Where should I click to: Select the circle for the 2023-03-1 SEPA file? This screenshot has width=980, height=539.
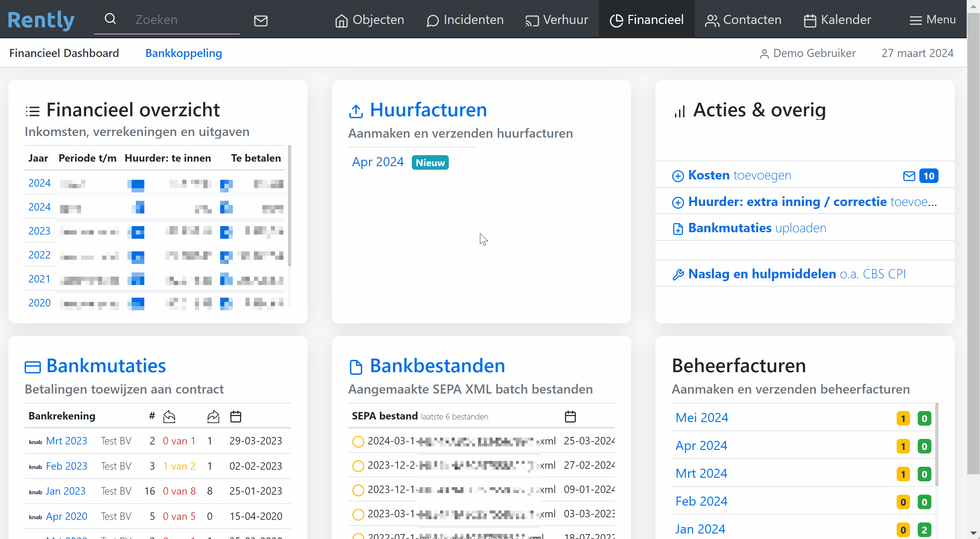pos(358,514)
